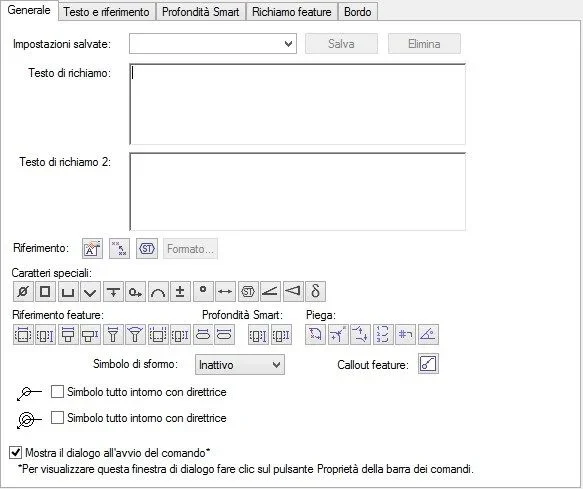Click the Elimina button
Viewport: 583px width, 489px height.
pyautogui.click(x=424, y=44)
